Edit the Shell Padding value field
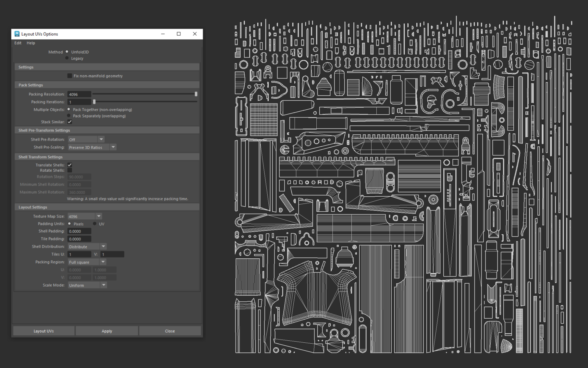The image size is (588, 368). pos(79,231)
